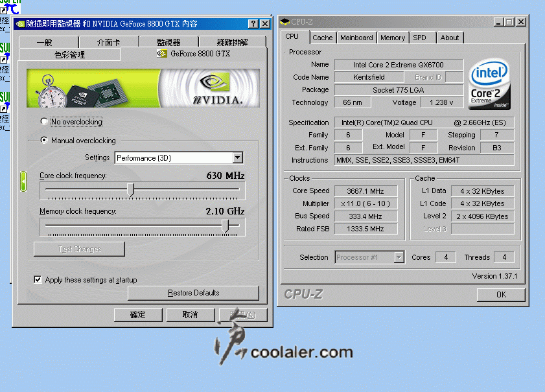Open the 疑難排解 tab
Image resolution: width=545 pixels, height=392 pixels.
[x=232, y=42]
